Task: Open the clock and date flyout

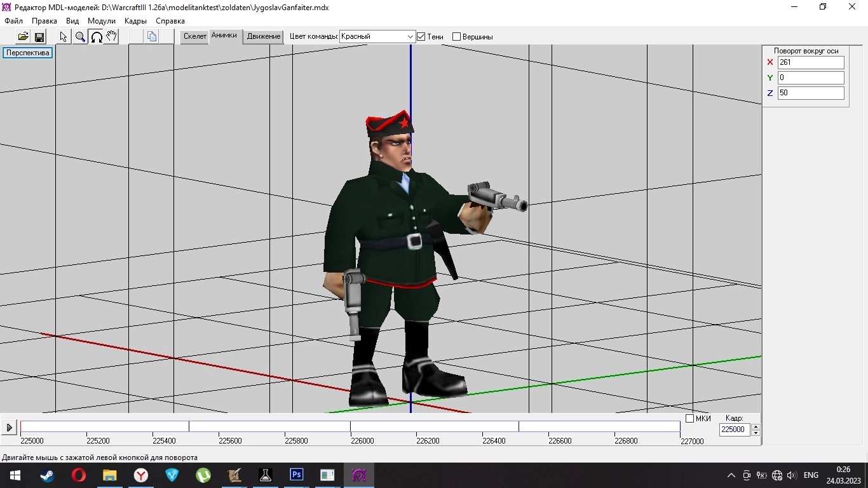Action: (x=843, y=475)
